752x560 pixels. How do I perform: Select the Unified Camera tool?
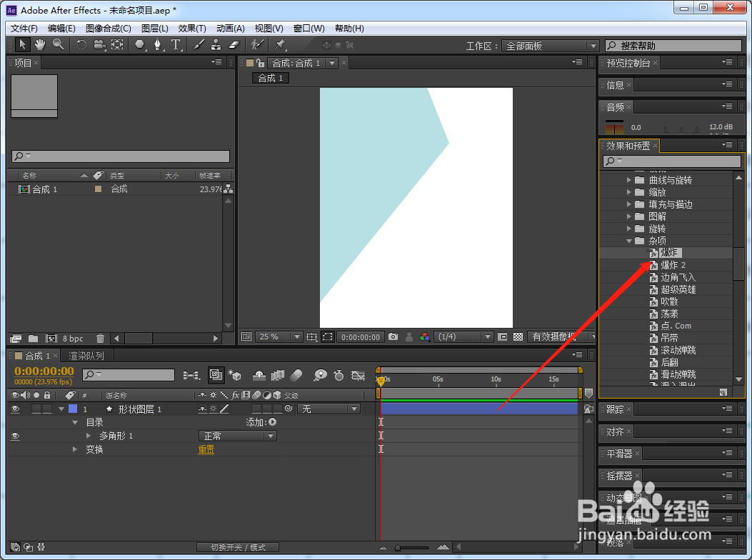point(99,45)
